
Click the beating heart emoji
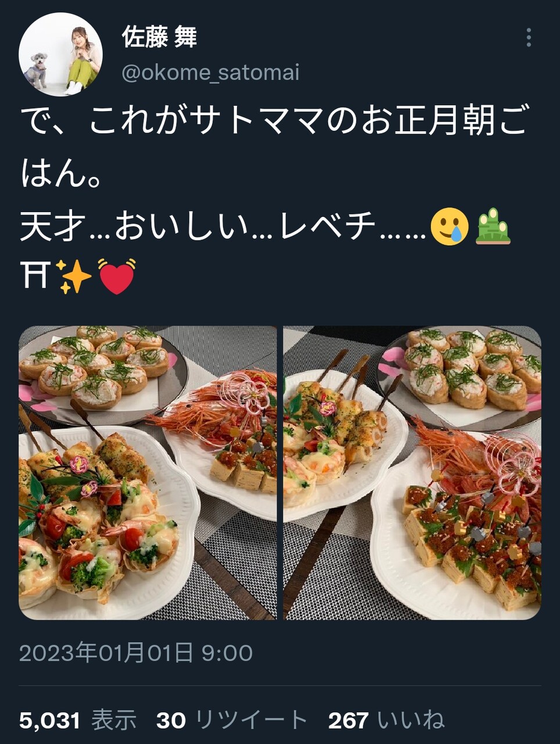pyautogui.click(x=117, y=276)
